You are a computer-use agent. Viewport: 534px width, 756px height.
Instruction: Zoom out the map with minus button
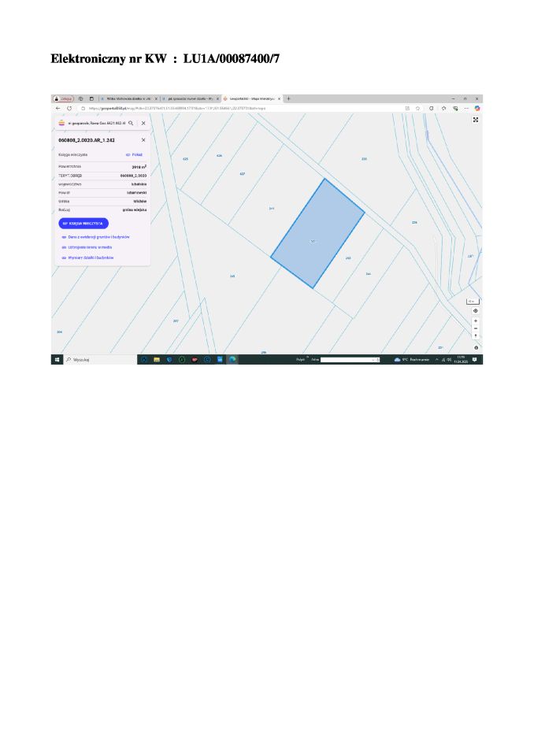click(x=476, y=328)
